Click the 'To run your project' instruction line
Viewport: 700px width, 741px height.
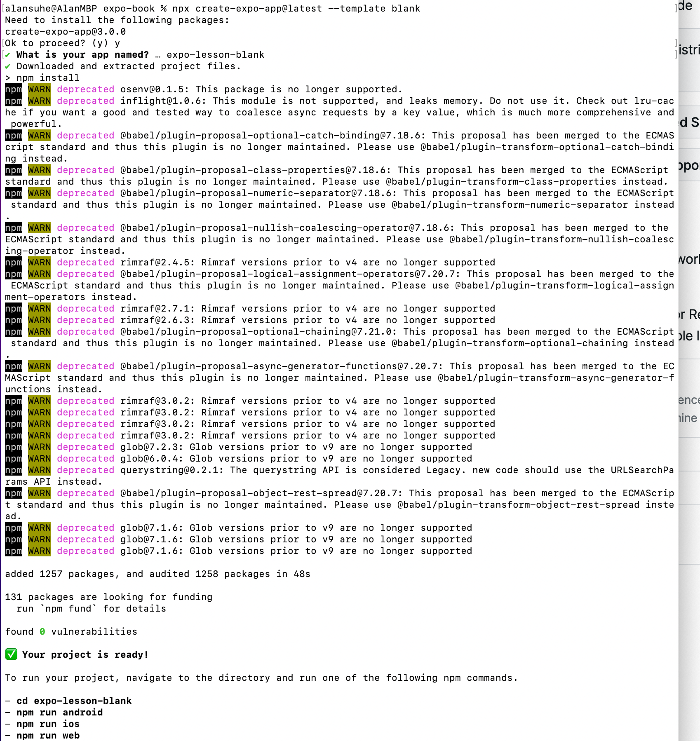[x=262, y=678]
